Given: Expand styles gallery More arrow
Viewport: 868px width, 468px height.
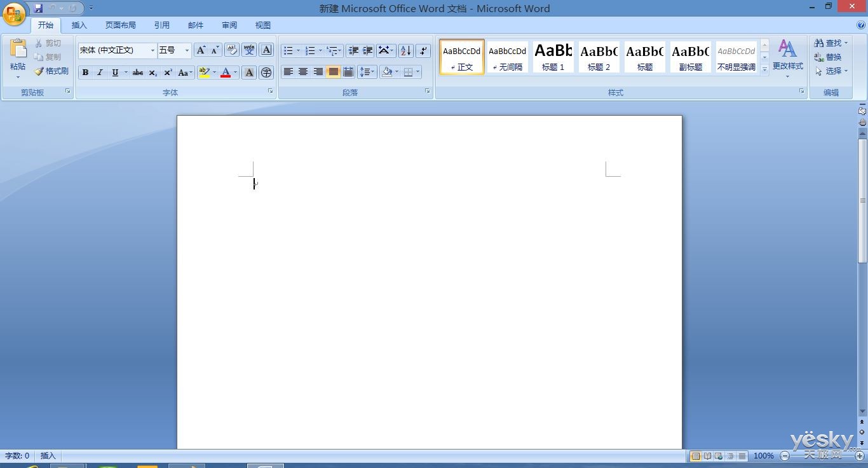Looking at the screenshot, I should coord(764,70).
